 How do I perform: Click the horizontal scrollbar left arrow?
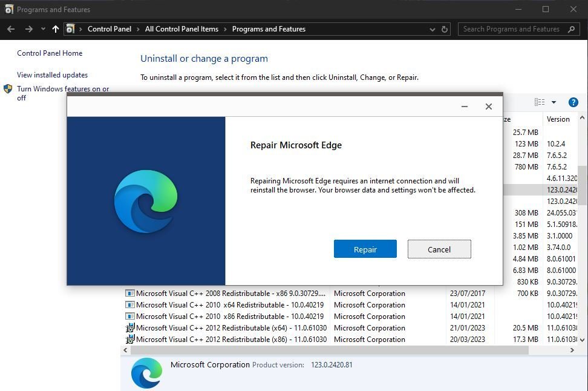pos(126,350)
